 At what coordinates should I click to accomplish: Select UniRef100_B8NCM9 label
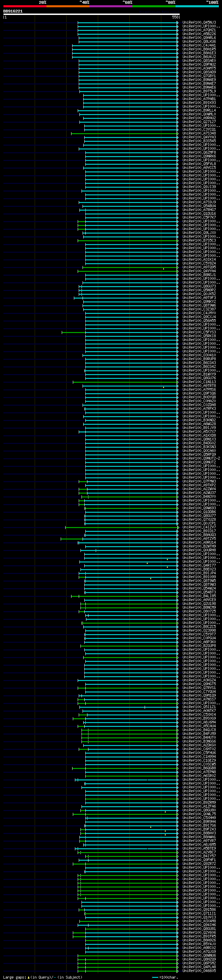click(199, 608)
